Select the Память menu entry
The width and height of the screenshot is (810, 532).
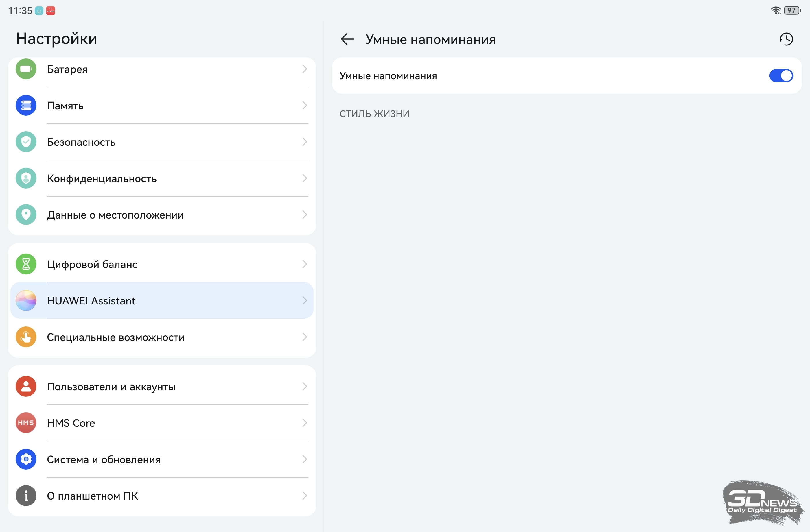point(65,106)
